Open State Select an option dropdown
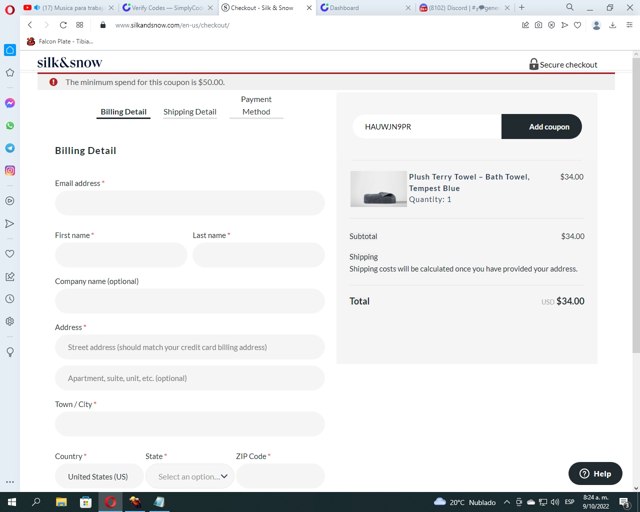 point(190,476)
